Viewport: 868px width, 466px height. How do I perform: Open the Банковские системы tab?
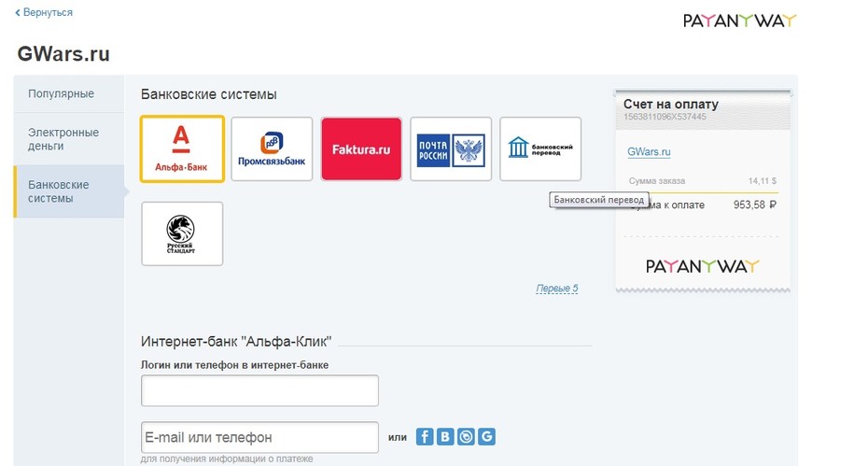pyautogui.click(x=69, y=191)
